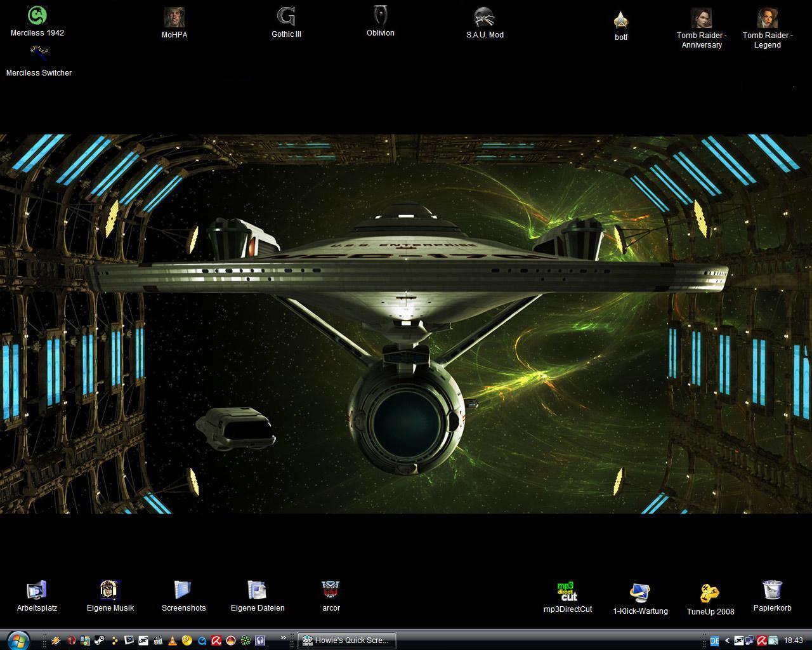
Task: Select the S.A.U. Mod icon
Action: [x=485, y=23]
